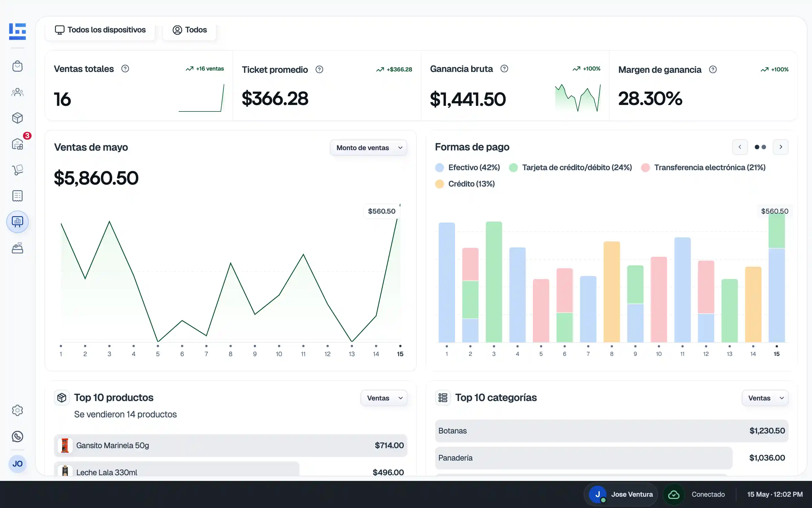
Task: Open the products box icon in sidebar
Action: click(17, 118)
